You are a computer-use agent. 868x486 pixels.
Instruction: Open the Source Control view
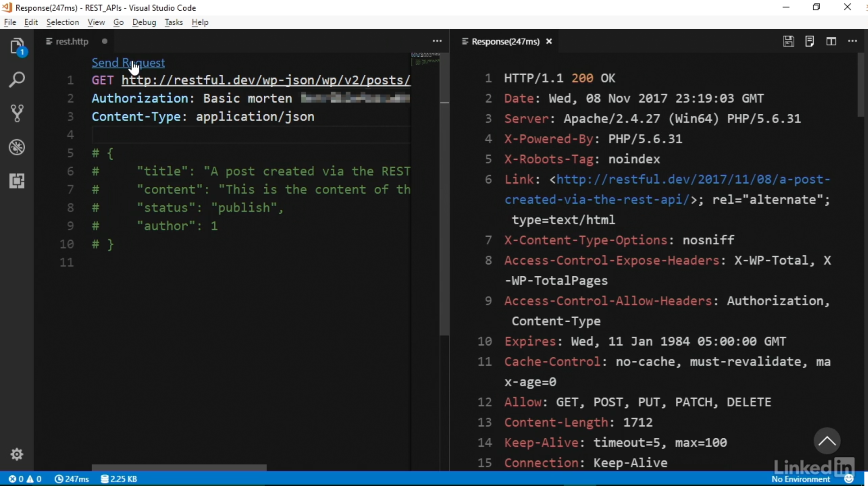[17, 113]
